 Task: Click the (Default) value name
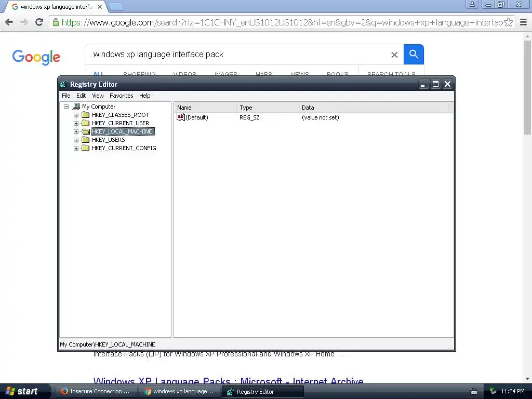pyautogui.click(x=197, y=117)
